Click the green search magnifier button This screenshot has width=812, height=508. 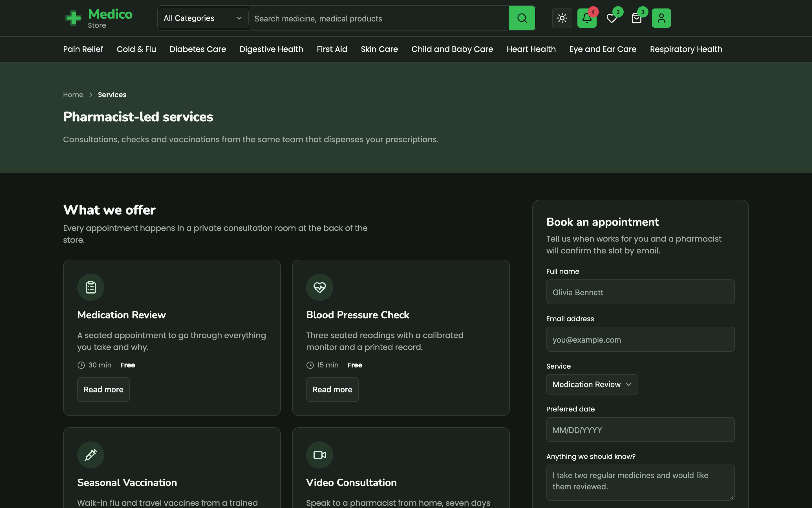(x=522, y=18)
